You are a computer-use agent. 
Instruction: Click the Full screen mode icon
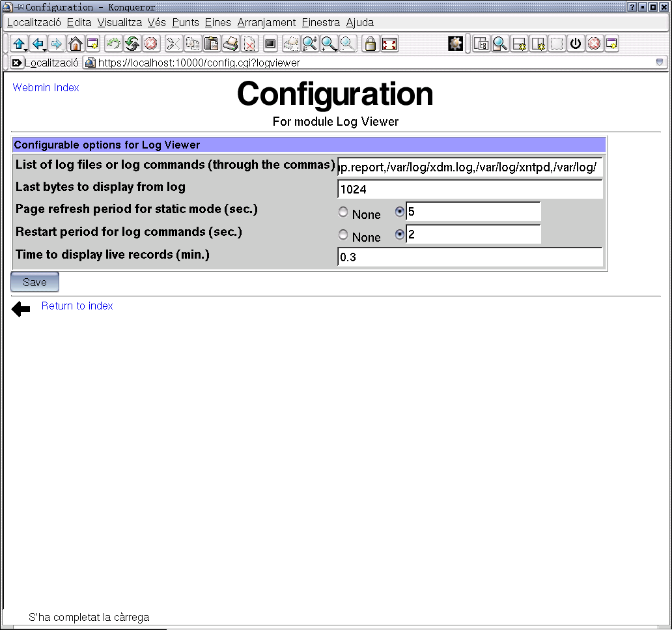coord(389,44)
